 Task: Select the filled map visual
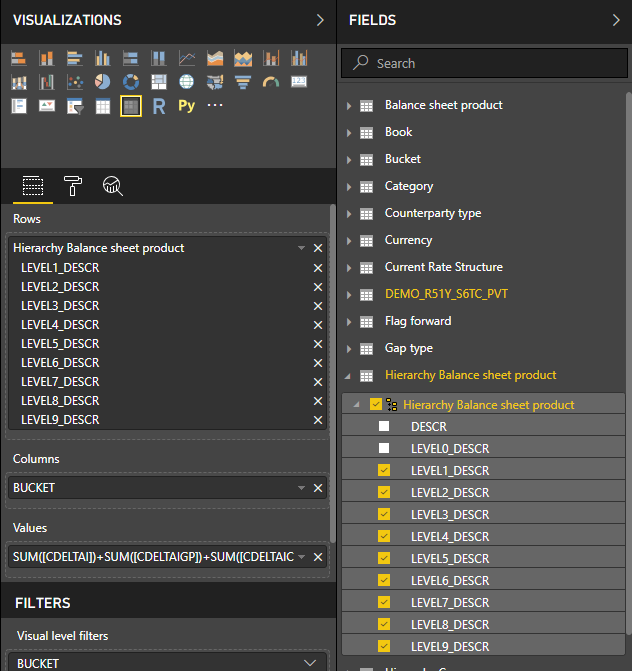point(215,82)
